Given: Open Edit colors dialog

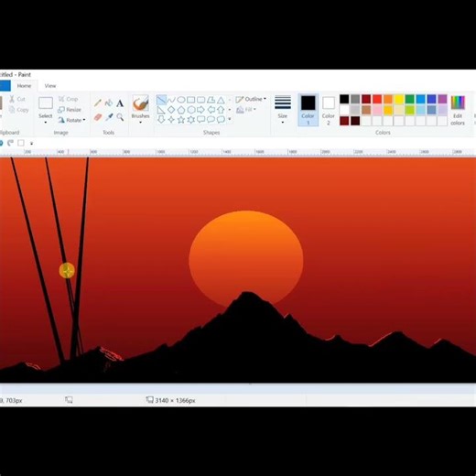Looking at the screenshot, I should (458, 111).
